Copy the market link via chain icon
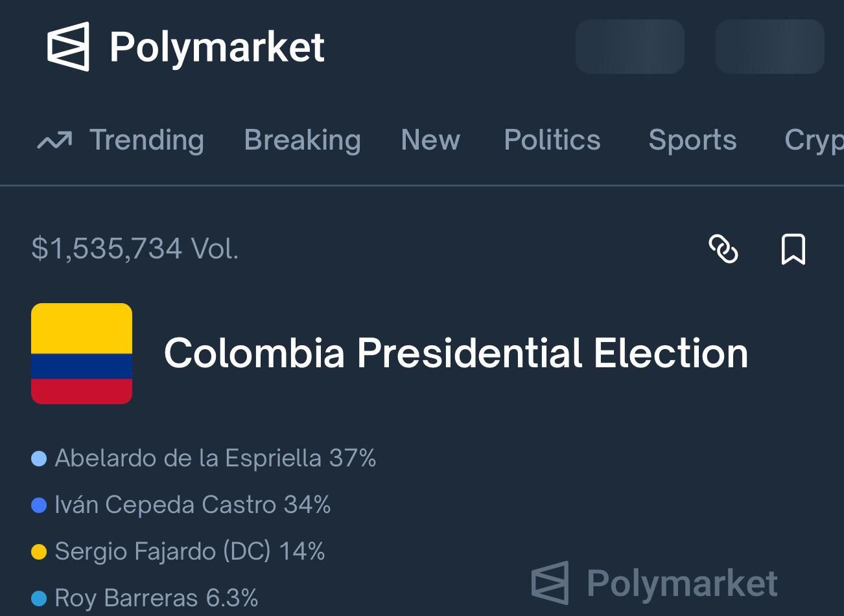The height and width of the screenshot is (616, 844). (x=723, y=249)
